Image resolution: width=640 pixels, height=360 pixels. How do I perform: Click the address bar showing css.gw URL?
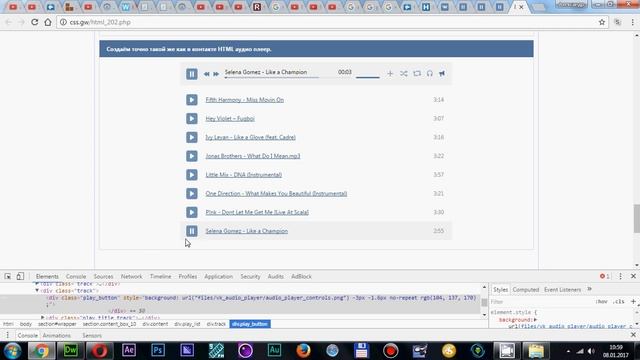(327, 22)
